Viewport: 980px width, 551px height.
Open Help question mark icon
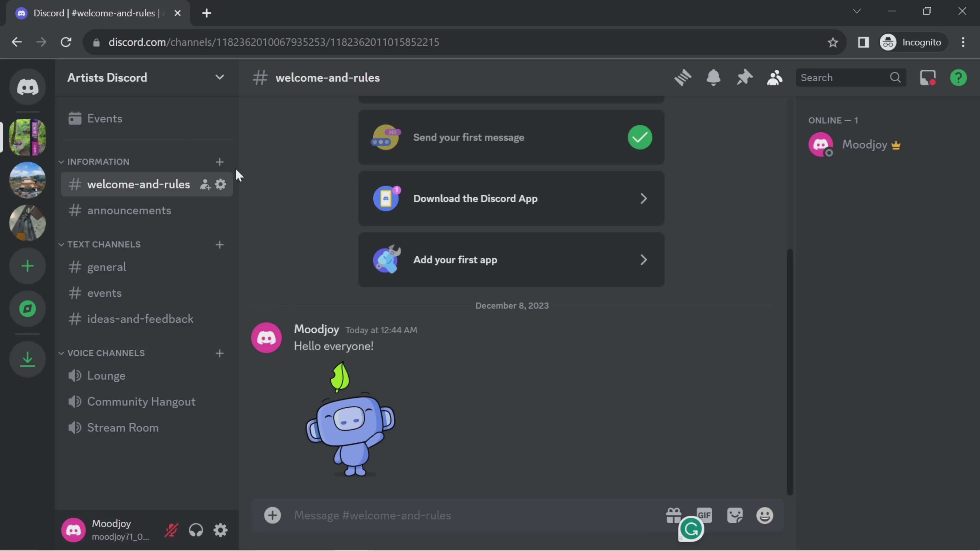[x=958, y=78]
